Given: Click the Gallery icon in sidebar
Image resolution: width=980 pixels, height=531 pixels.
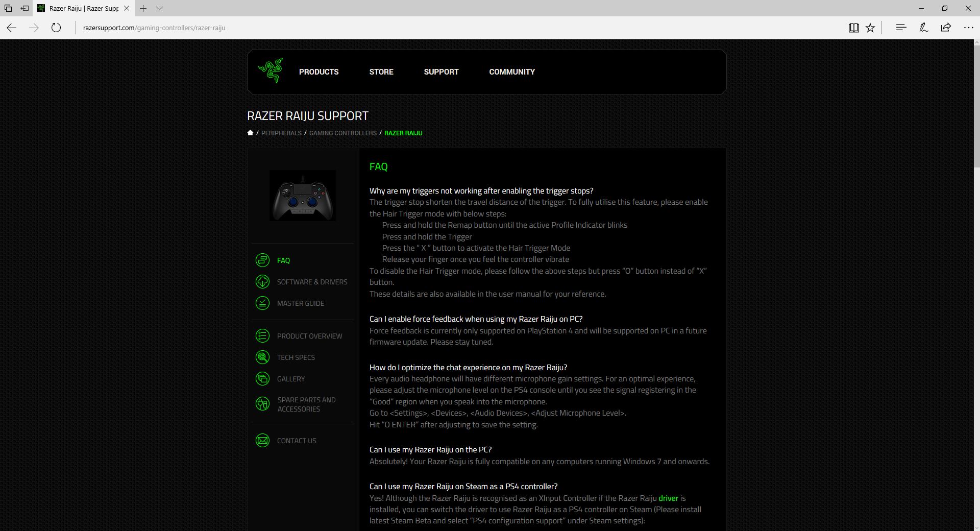Looking at the screenshot, I should click(262, 379).
